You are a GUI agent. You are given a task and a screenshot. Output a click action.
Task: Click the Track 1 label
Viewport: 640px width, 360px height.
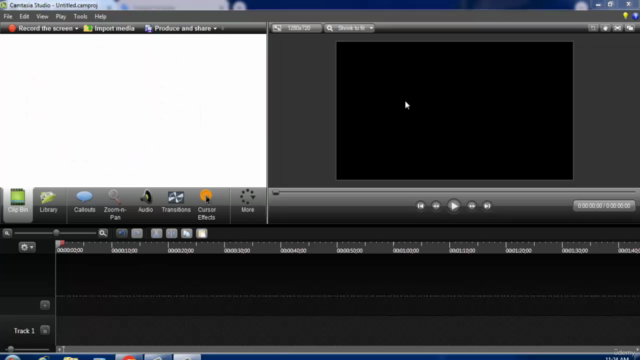point(24,331)
